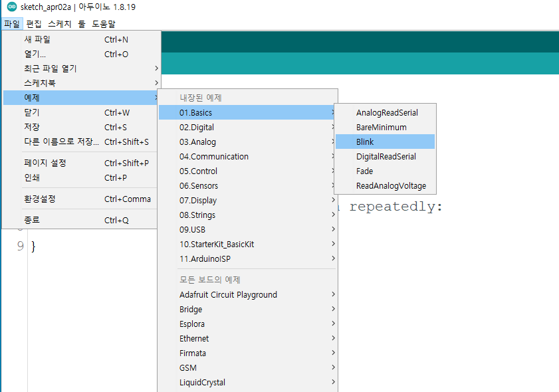Expand 10.StarterKit_BasicKit submenu
The height and width of the screenshot is (392, 559).
coord(247,244)
